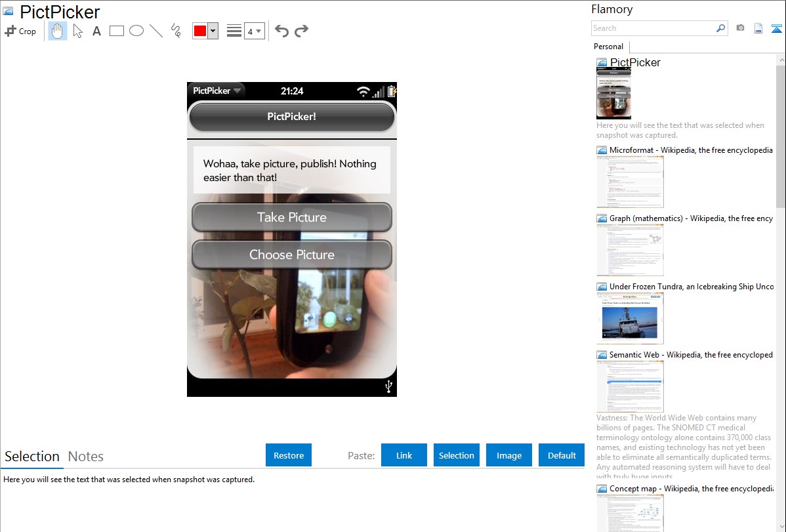Click the Graph (mathematics) - Wikipedia title
The width and height of the screenshot is (786, 532).
coord(691,218)
